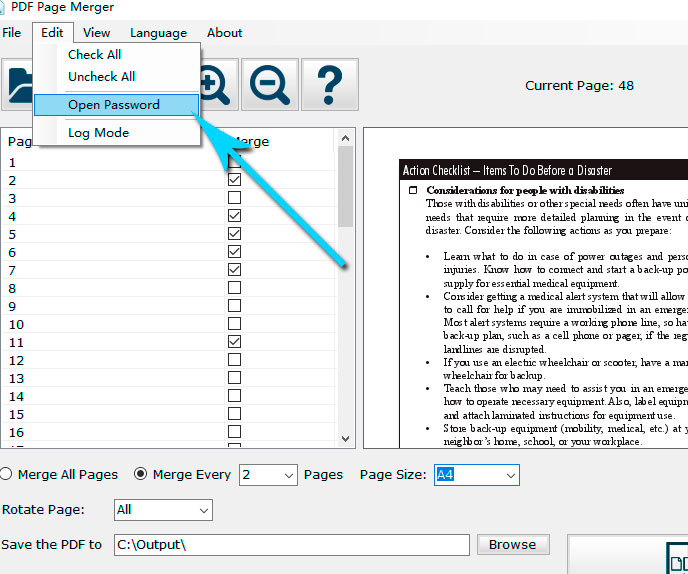This screenshot has height=574, width=688.
Task: Choose Open Password from the Edit menu
Action: click(x=113, y=104)
